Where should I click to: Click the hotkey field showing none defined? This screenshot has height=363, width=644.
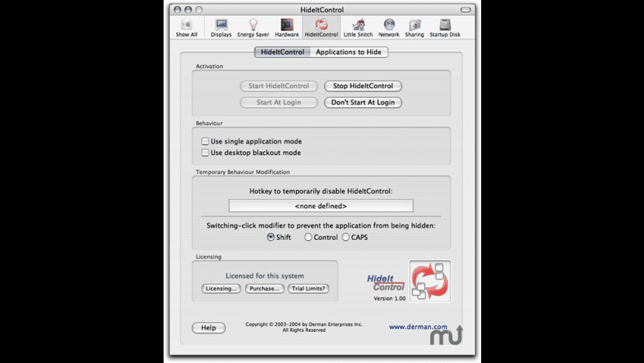(321, 206)
